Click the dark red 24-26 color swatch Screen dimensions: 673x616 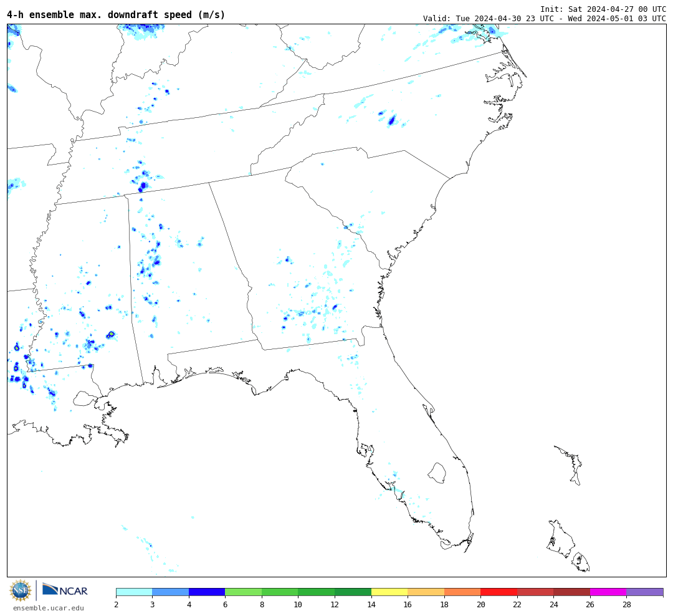click(x=571, y=592)
